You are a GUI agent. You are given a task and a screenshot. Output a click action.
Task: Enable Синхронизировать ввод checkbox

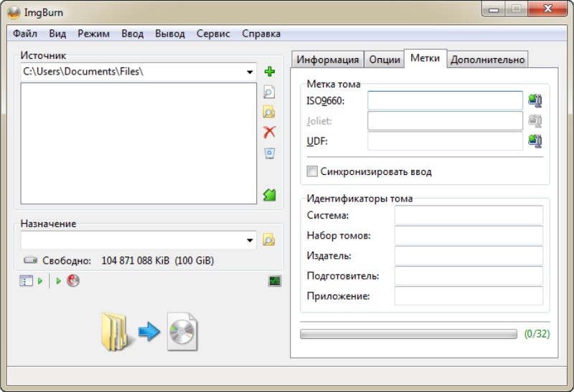(312, 172)
